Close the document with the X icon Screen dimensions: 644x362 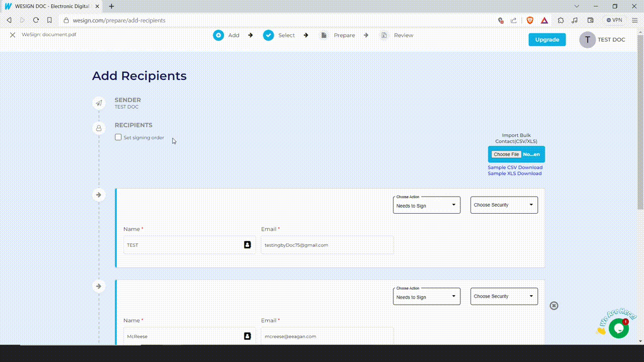point(13,35)
